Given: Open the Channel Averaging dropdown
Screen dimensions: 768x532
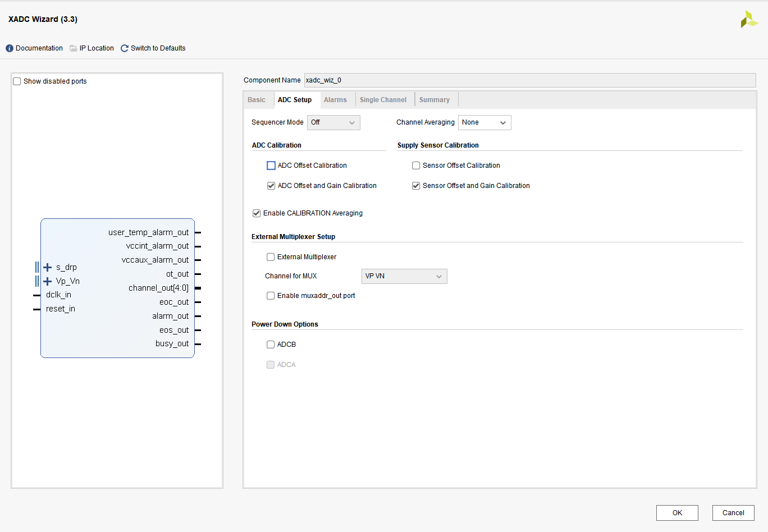Looking at the screenshot, I should [x=484, y=122].
